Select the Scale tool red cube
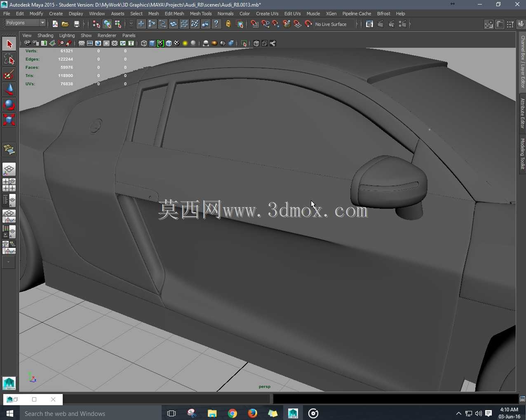This screenshot has height=420, width=526. coord(9,120)
